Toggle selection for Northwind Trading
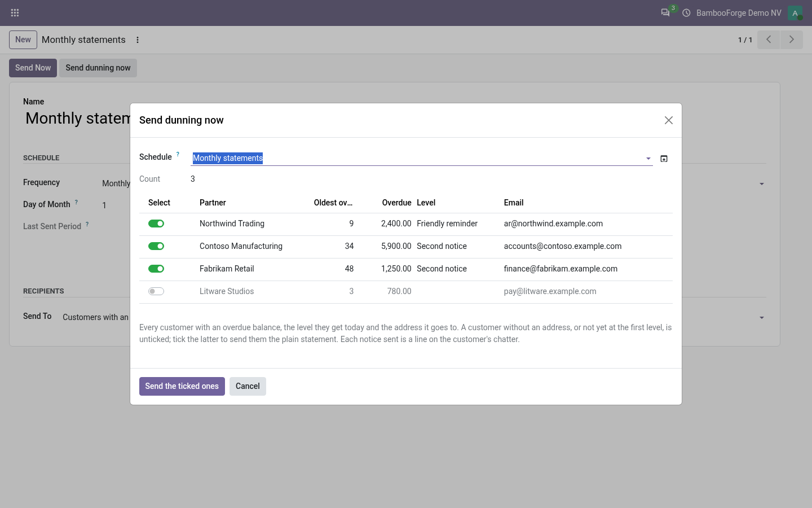812x508 pixels. pyautogui.click(x=156, y=224)
